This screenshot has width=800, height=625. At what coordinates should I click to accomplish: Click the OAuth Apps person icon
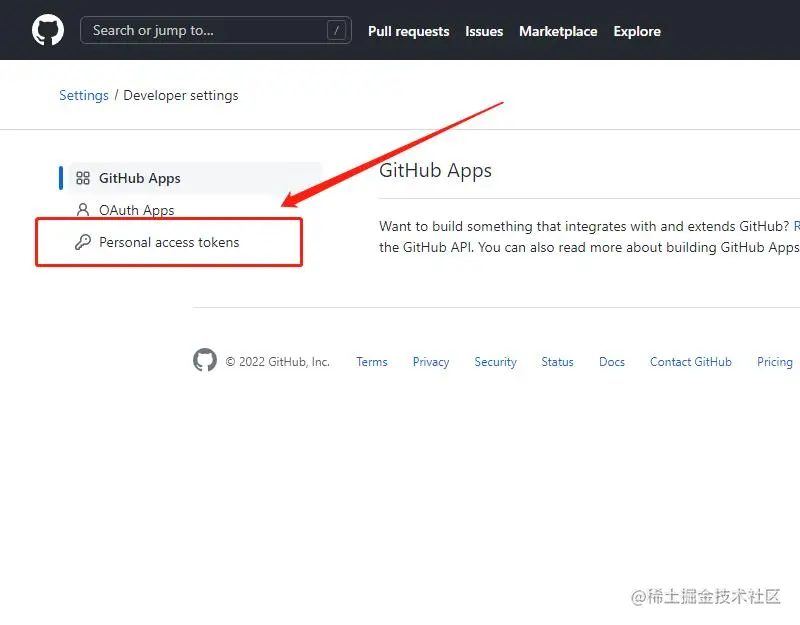coord(83,210)
